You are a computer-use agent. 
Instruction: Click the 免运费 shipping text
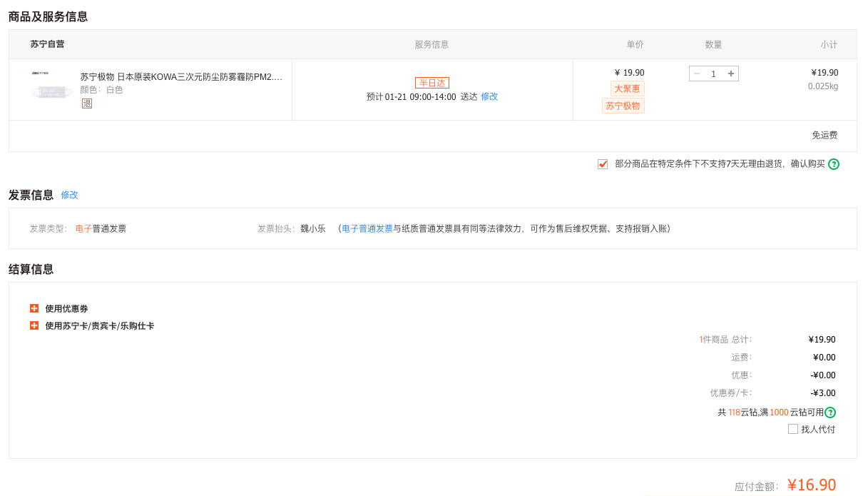pos(824,135)
